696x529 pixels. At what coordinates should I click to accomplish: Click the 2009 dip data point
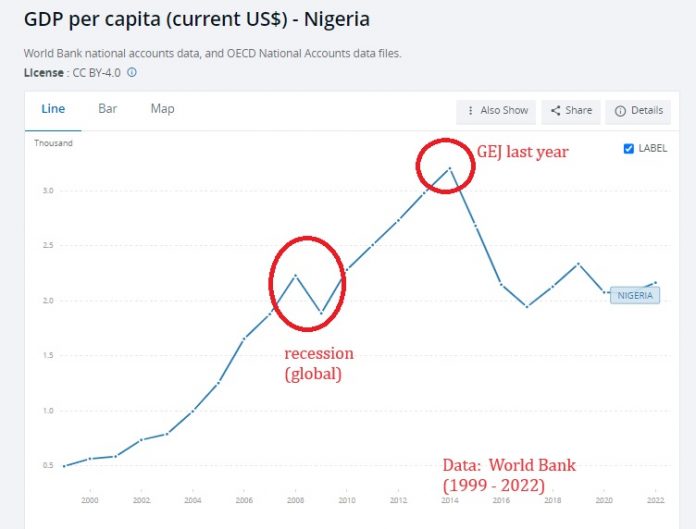coord(321,313)
